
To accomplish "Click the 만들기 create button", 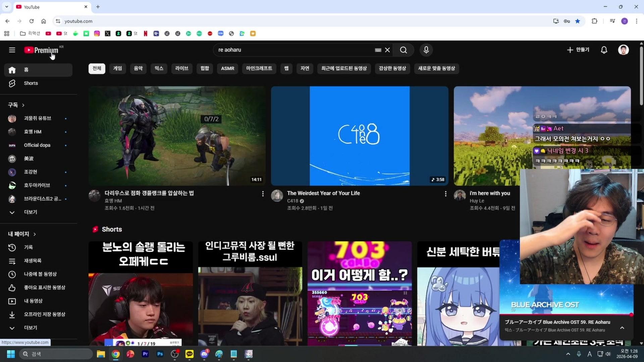I will [x=578, y=50].
